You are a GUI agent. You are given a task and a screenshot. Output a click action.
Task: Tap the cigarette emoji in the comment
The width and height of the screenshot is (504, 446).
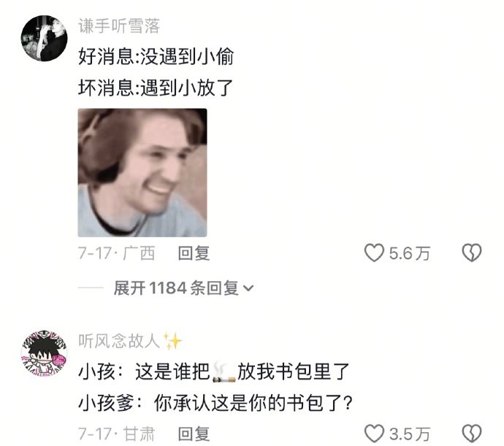click(x=224, y=373)
